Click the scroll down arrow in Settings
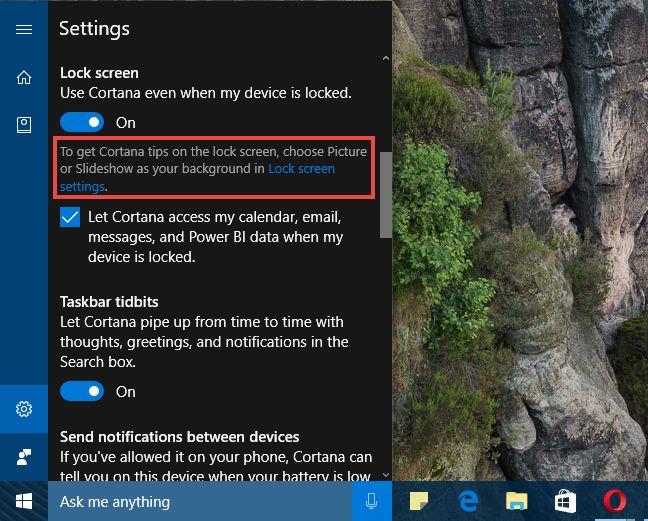The image size is (648, 521). (386, 475)
